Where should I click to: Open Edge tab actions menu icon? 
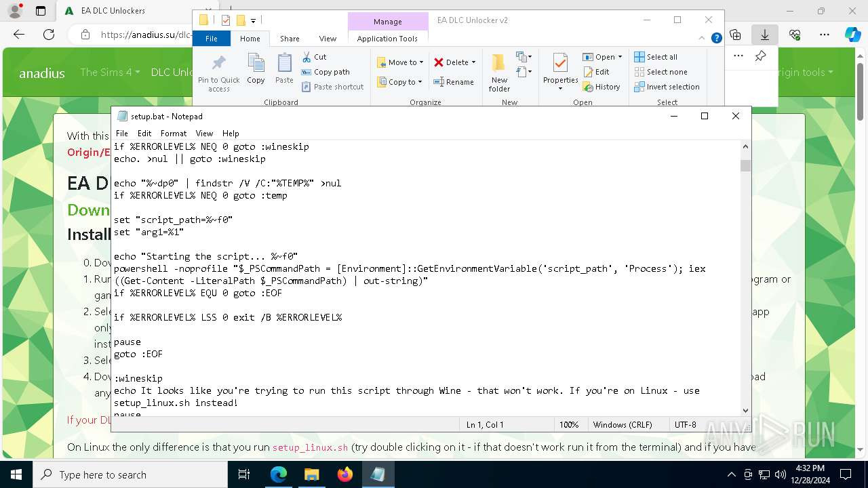click(41, 11)
